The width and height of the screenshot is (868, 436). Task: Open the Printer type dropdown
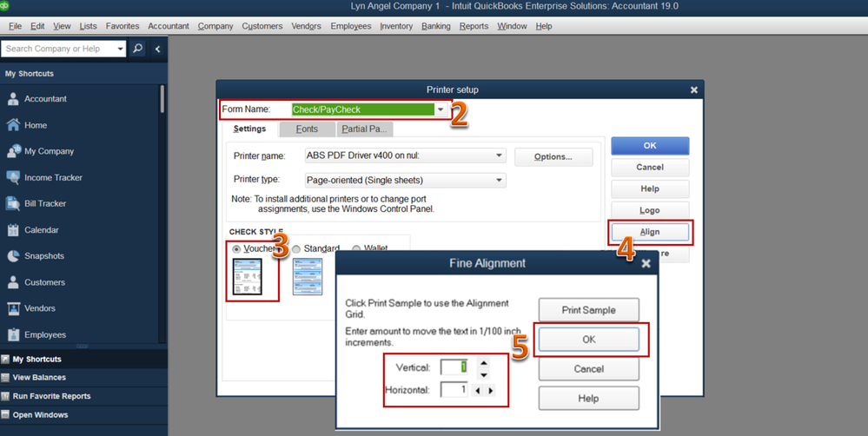point(500,180)
